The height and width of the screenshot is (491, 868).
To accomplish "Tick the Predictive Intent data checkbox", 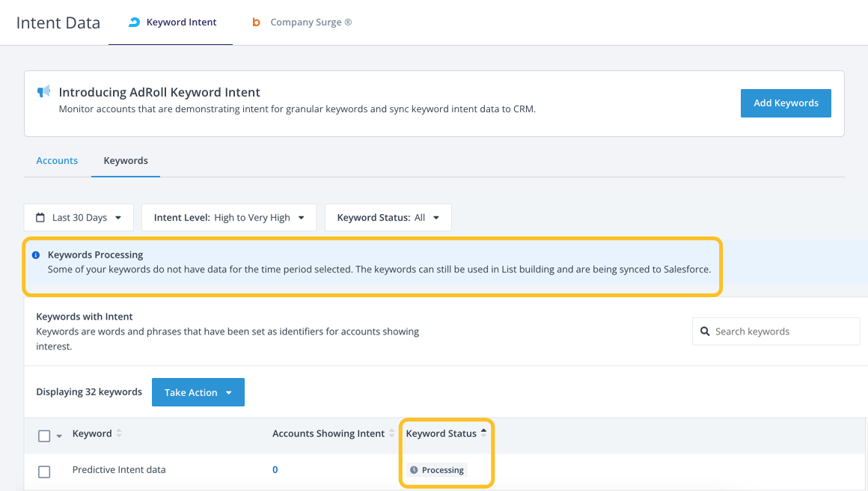I will click(x=44, y=472).
